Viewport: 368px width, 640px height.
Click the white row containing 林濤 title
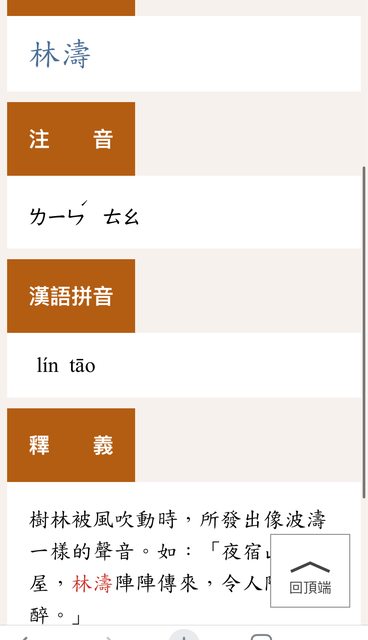[x=184, y=54]
